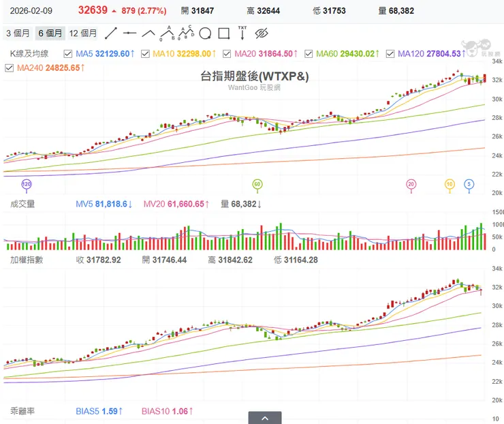Screen dimensions: 504x424
Task: Select the ABCD wave pattern tool
Action: 186,33
